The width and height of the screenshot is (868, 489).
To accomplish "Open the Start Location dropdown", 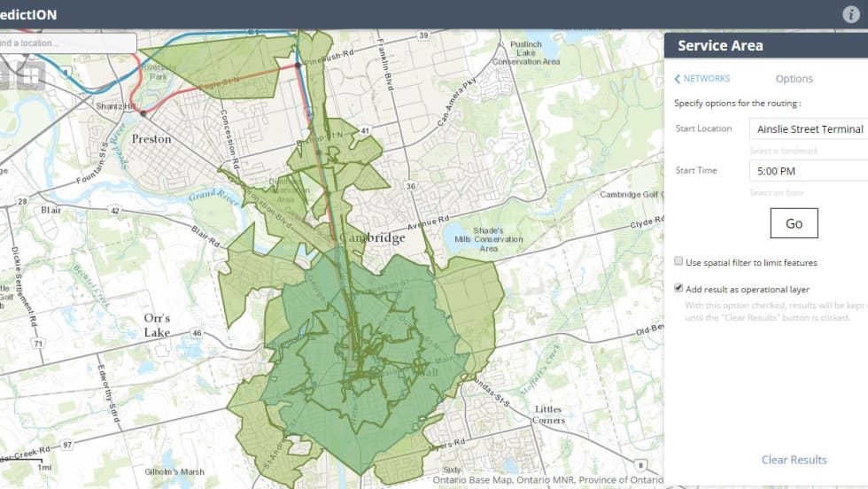I will [x=808, y=129].
